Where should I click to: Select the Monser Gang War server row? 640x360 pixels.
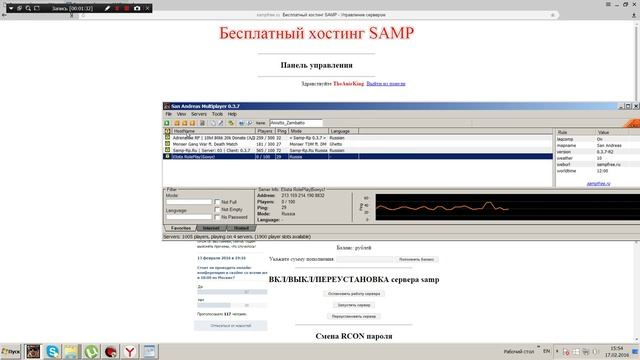coord(358,144)
